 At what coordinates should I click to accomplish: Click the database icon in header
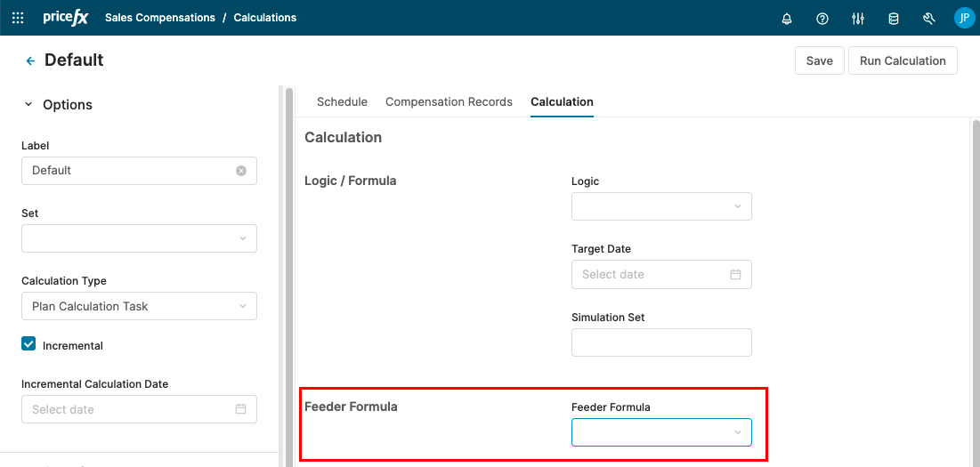[x=894, y=18]
